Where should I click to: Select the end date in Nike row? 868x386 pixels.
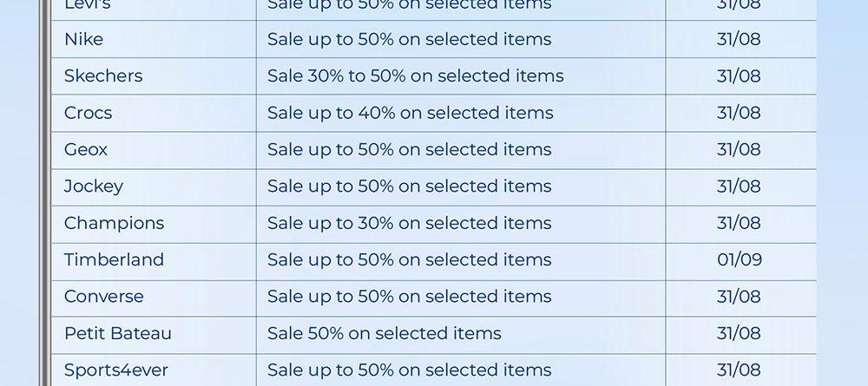(x=739, y=39)
